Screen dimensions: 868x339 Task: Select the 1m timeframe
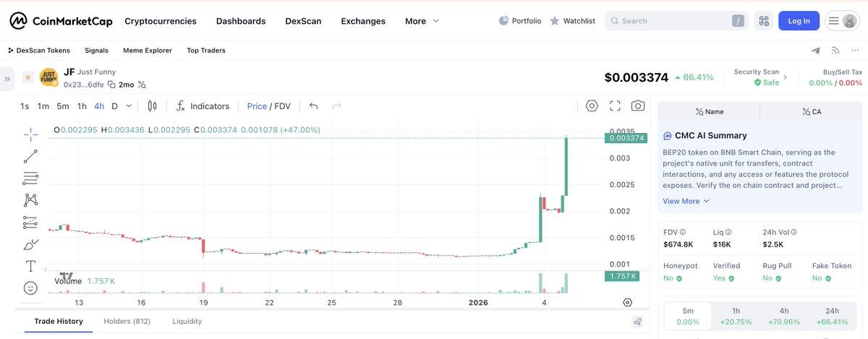43,106
